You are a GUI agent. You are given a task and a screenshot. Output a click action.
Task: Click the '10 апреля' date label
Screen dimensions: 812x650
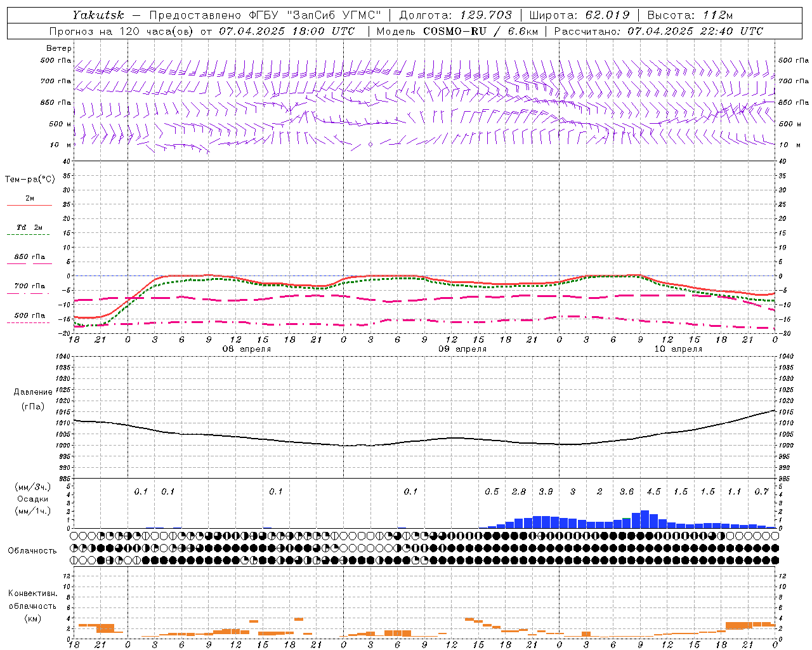click(x=678, y=349)
